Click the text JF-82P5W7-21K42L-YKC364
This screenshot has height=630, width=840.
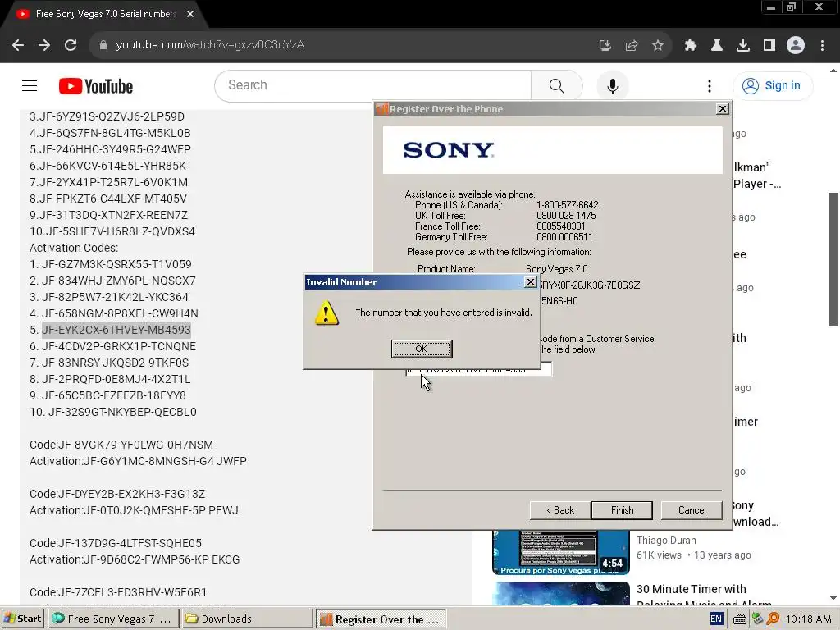click(115, 297)
